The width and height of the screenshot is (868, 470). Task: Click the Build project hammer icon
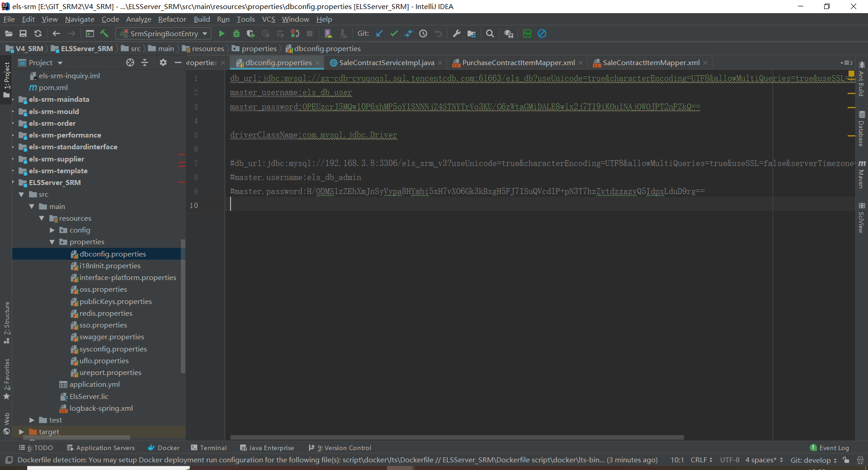pyautogui.click(x=104, y=33)
